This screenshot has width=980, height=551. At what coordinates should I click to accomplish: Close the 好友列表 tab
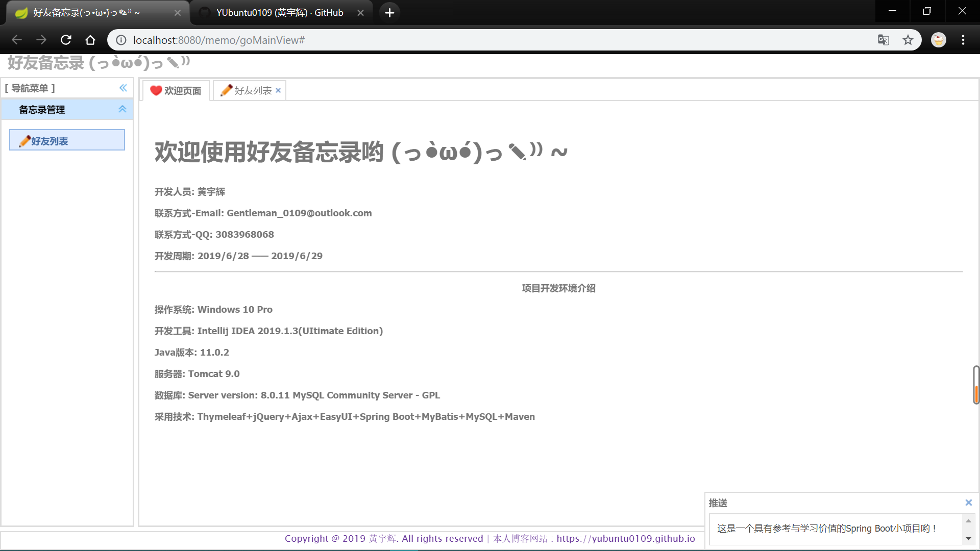[278, 90]
